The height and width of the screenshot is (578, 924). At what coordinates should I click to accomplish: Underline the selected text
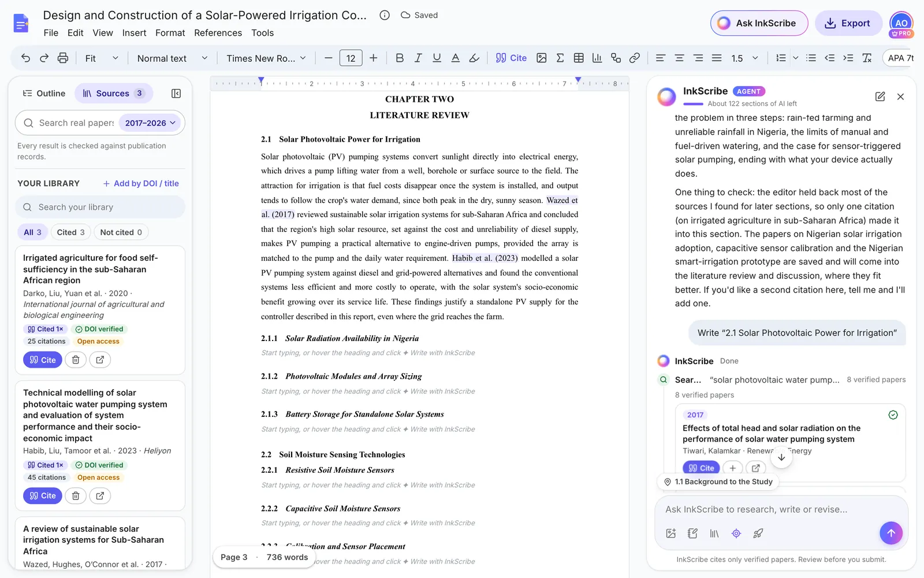click(437, 58)
